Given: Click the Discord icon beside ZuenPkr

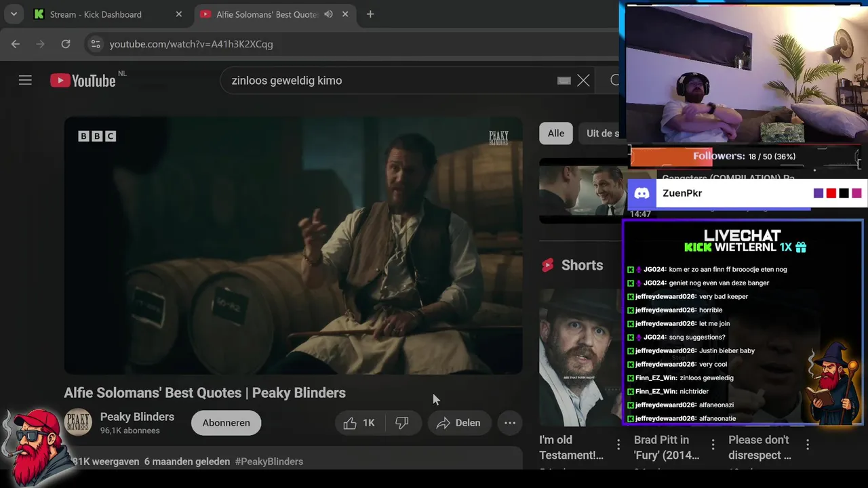Looking at the screenshot, I should 641,193.
